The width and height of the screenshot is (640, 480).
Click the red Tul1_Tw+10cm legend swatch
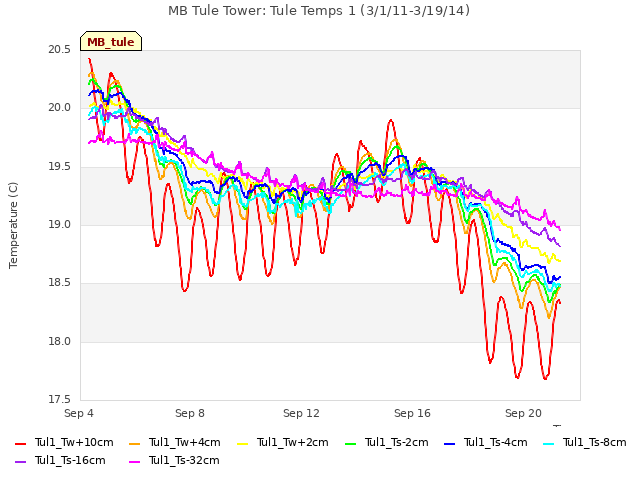coord(20,444)
